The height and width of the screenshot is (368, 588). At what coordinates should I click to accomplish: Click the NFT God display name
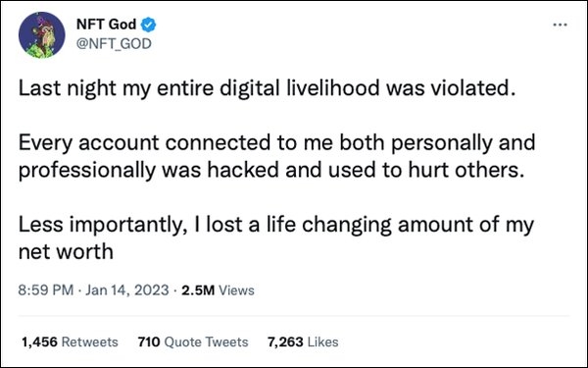(x=106, y=25)
